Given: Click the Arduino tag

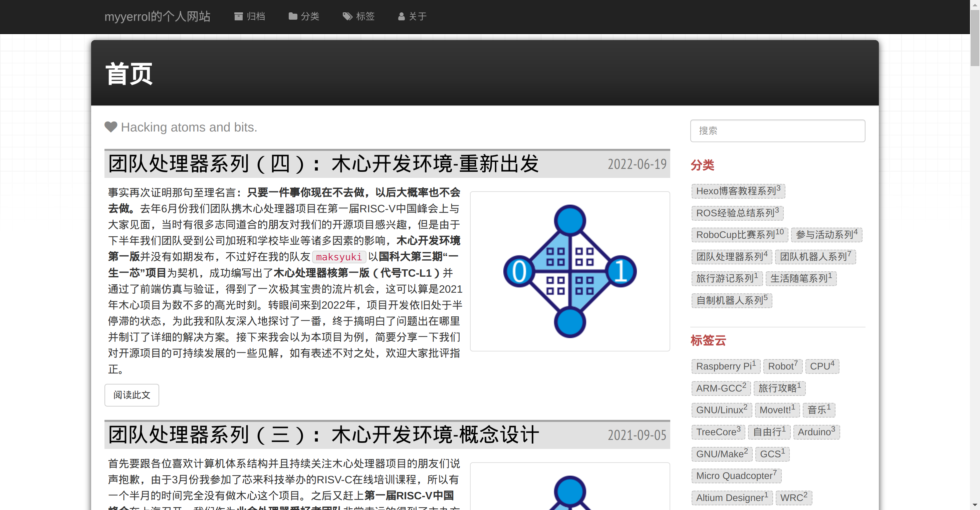Looking at the screenshot, I should [816, 432].
